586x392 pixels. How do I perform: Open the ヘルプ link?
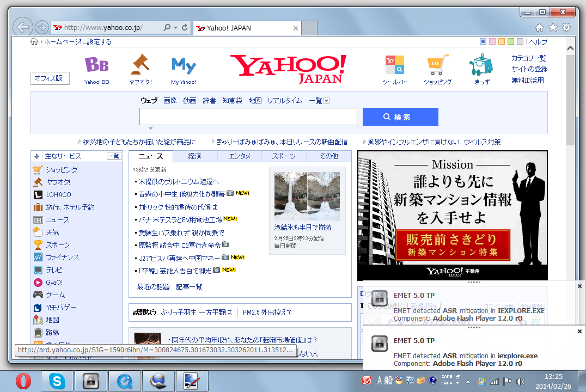click(x=538, y=42)
